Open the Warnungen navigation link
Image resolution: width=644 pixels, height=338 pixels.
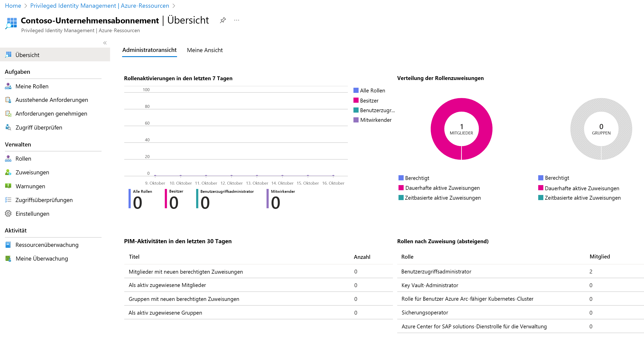coord(30,186)
